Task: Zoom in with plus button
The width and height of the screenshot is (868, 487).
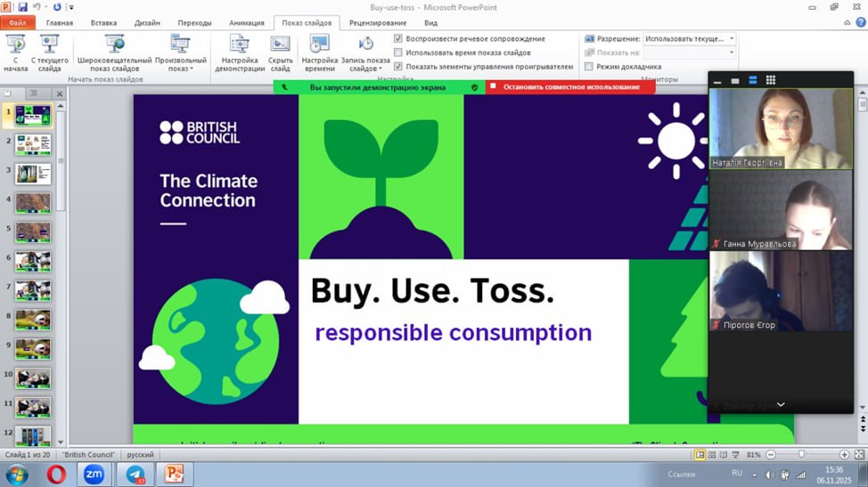Action: [844, 454]
